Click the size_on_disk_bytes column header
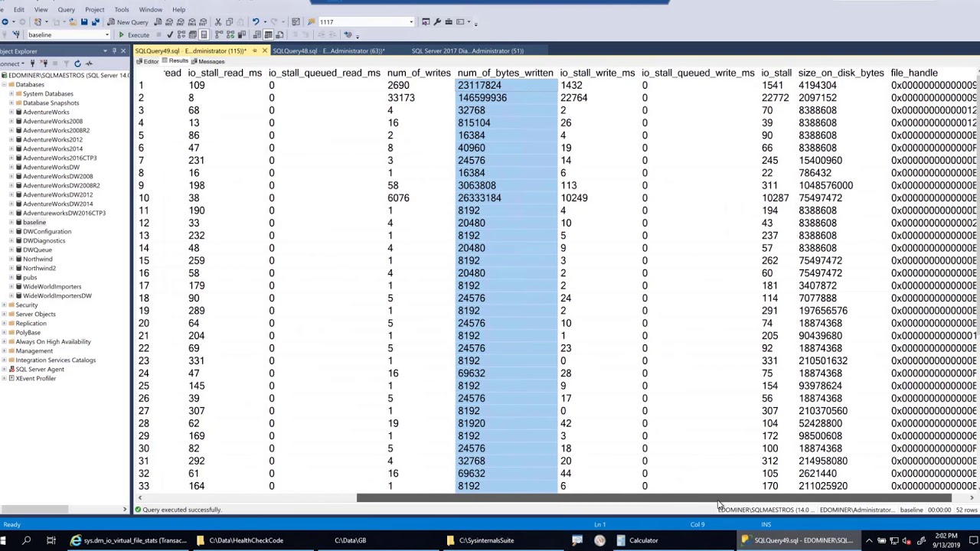The image size is (980, 551). pos(841,73)
